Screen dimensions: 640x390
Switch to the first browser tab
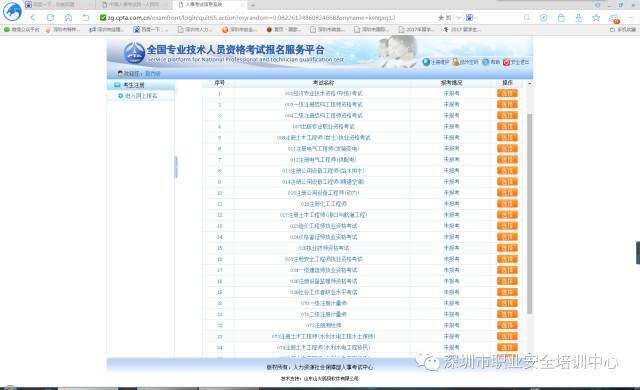tap(51, 4)
